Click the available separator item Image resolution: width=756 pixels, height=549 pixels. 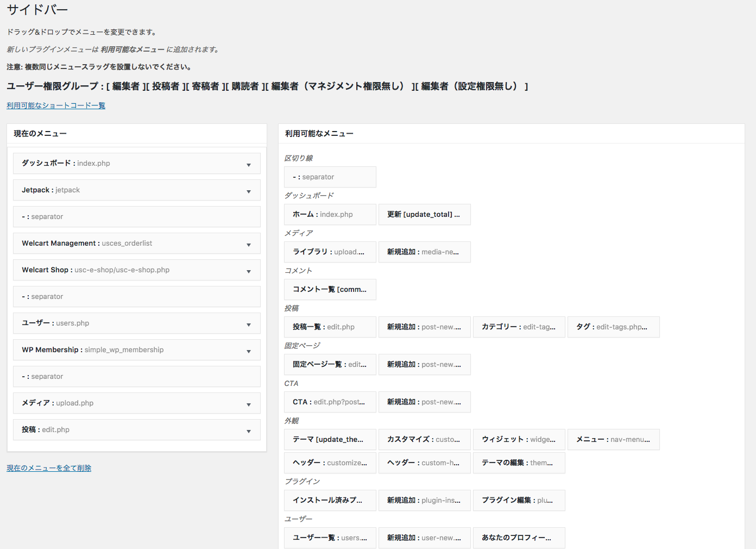coord(330,177)
